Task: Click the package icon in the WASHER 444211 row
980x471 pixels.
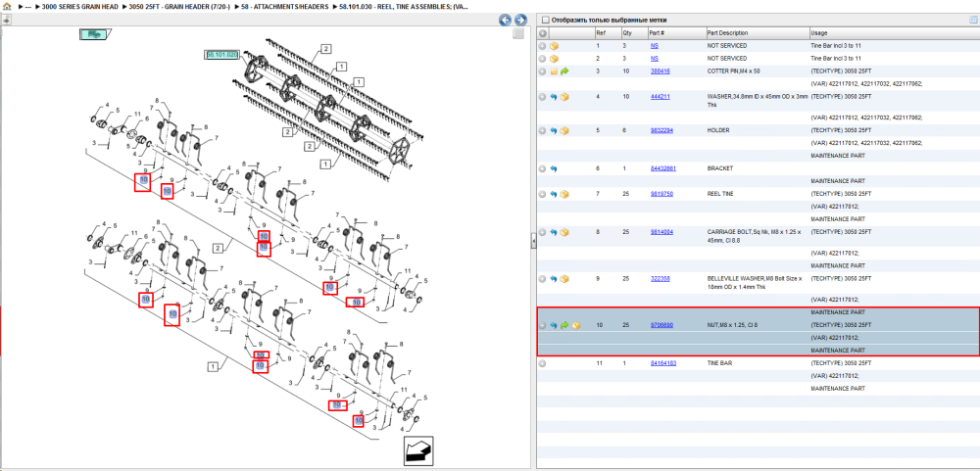Action: click(x=564, y=97)
